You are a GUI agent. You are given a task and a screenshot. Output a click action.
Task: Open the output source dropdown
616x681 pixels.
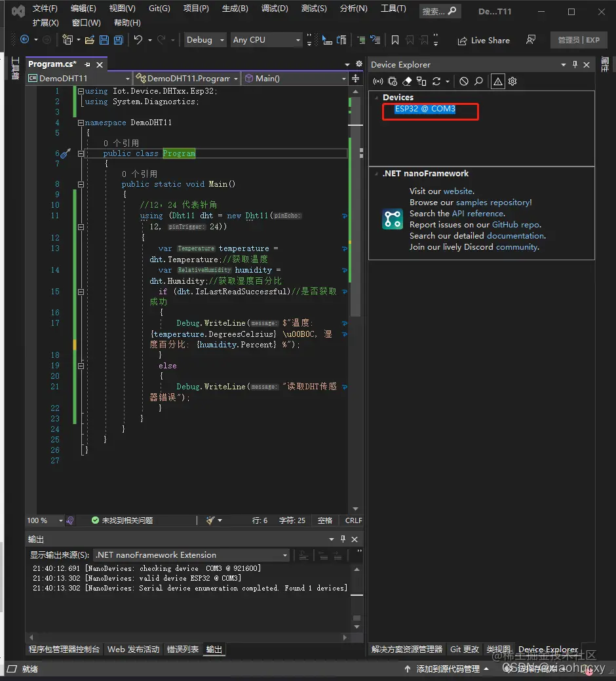pos(191,555)
